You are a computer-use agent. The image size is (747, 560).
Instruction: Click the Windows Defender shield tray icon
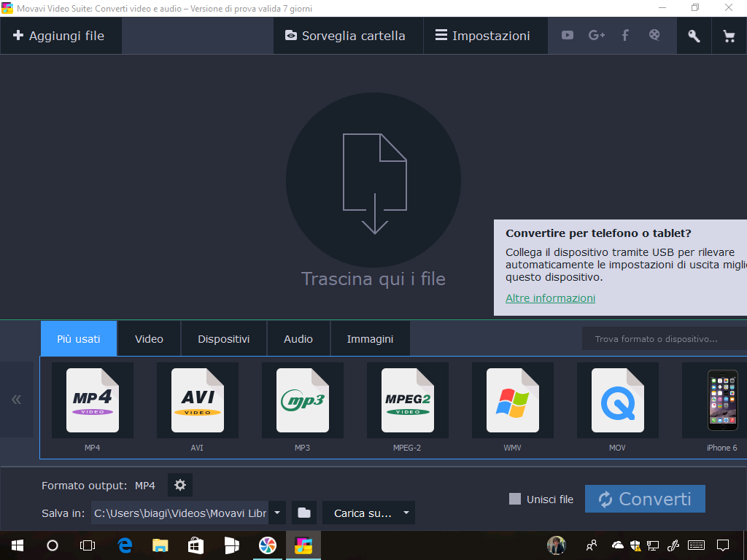(635, 545)
